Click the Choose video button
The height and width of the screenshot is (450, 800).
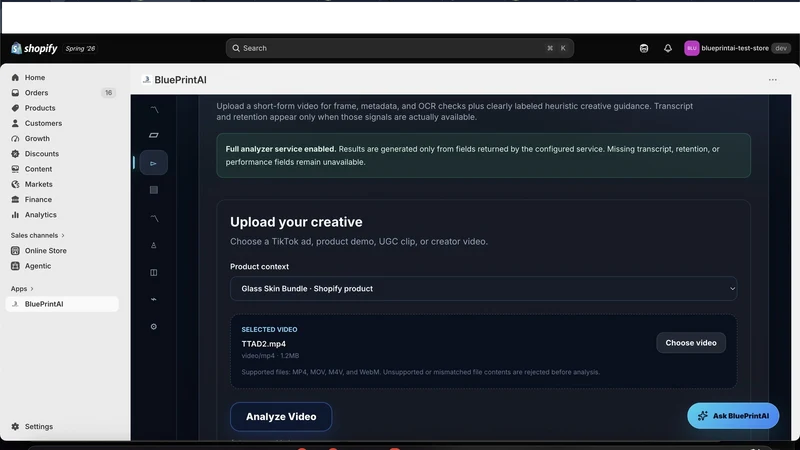tap(691, 343)
